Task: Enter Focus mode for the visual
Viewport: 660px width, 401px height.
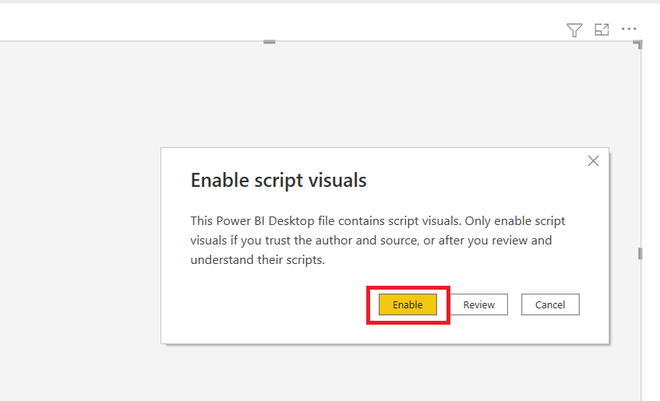Action: [601, 29]
